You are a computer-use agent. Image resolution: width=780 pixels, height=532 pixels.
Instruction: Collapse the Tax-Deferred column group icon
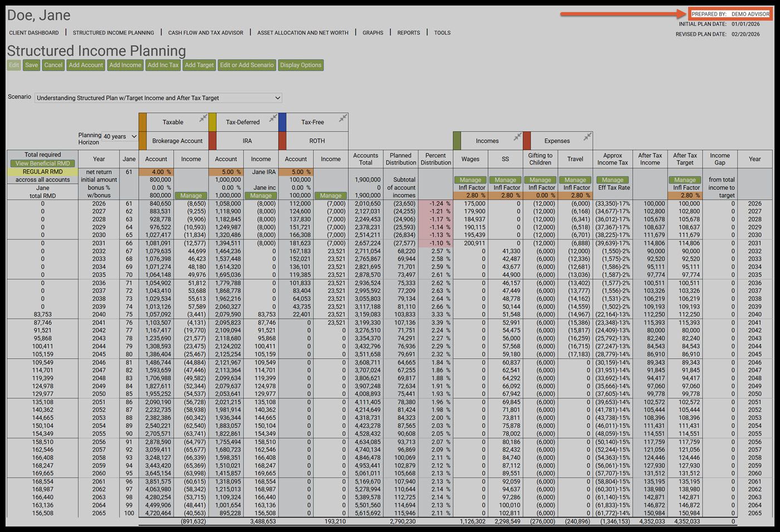273,118
